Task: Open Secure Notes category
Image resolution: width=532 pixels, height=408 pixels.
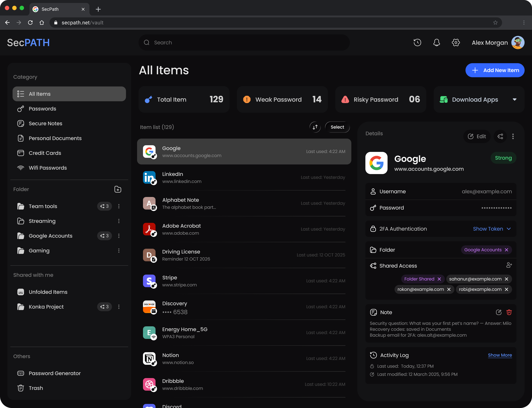Action: coord(69,124)
